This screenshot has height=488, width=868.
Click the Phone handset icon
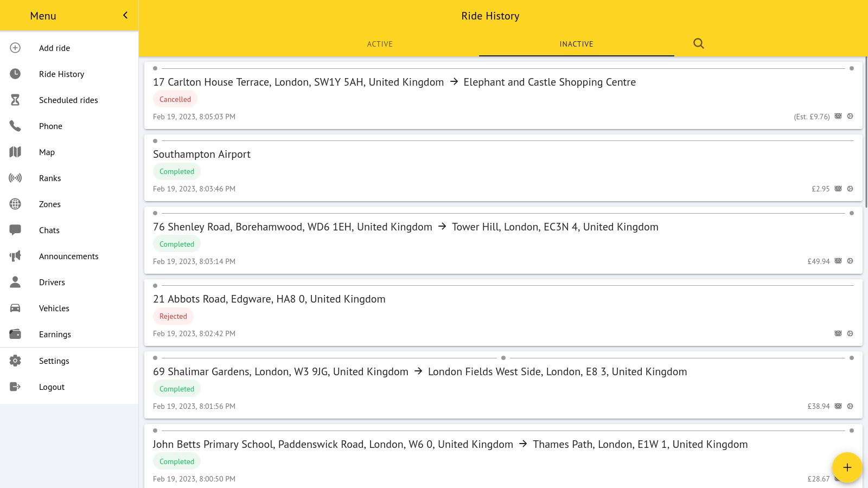click(15, 126)
